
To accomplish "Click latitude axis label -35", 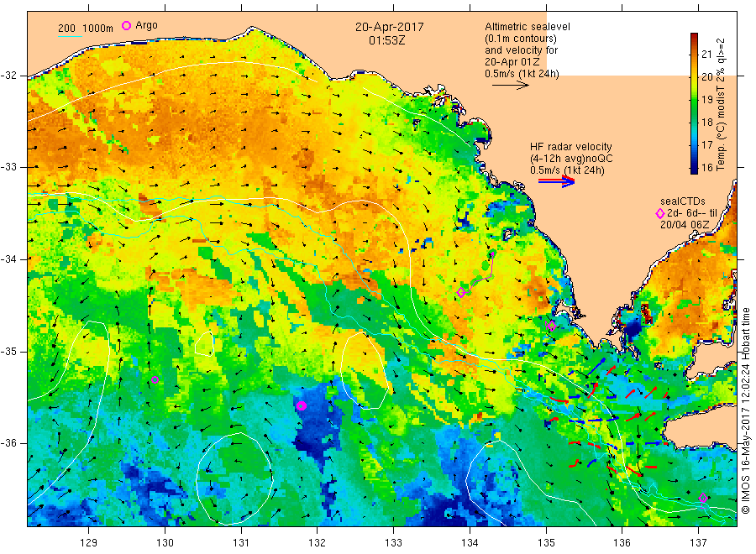I will pos(9,351).
